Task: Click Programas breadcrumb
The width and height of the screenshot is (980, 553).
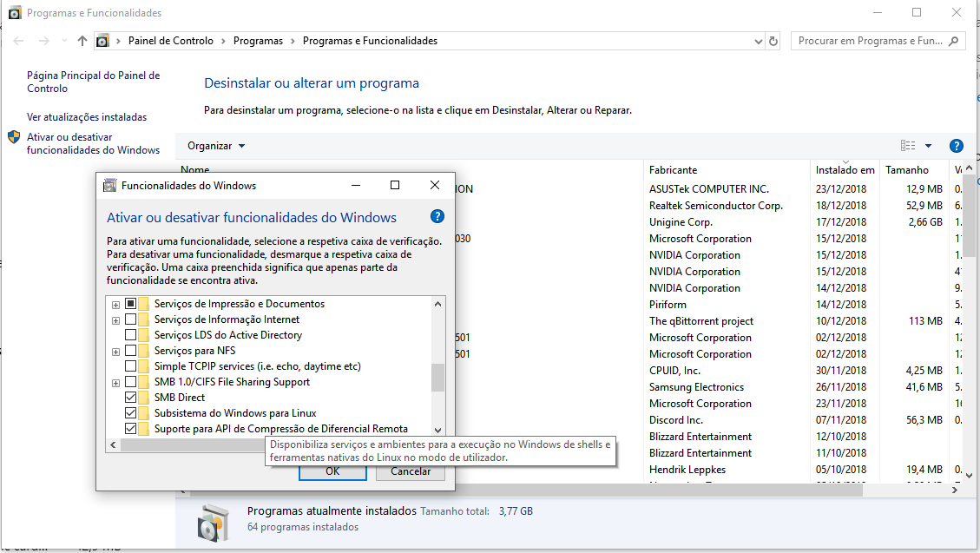Action: click(x=258, y=41)
